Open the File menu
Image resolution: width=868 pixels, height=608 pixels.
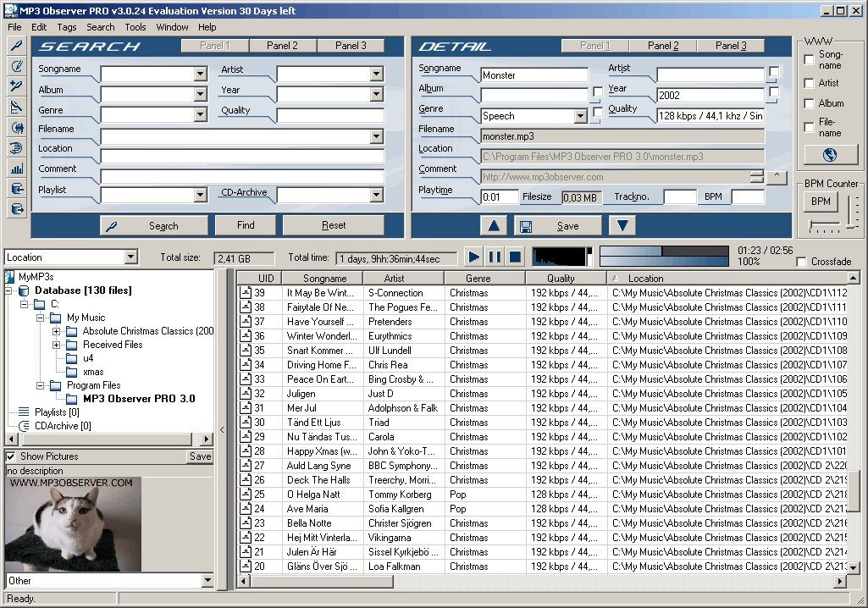tap(14, 27)
